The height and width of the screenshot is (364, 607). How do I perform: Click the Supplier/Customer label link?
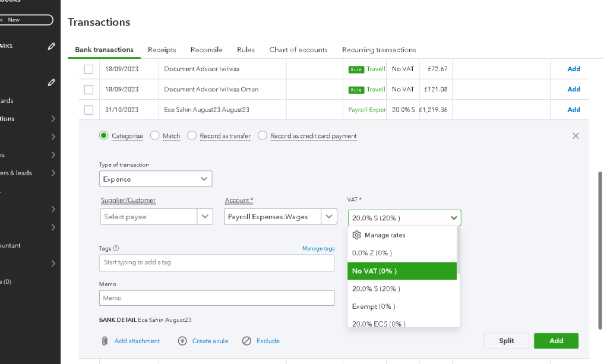point(128,200)
